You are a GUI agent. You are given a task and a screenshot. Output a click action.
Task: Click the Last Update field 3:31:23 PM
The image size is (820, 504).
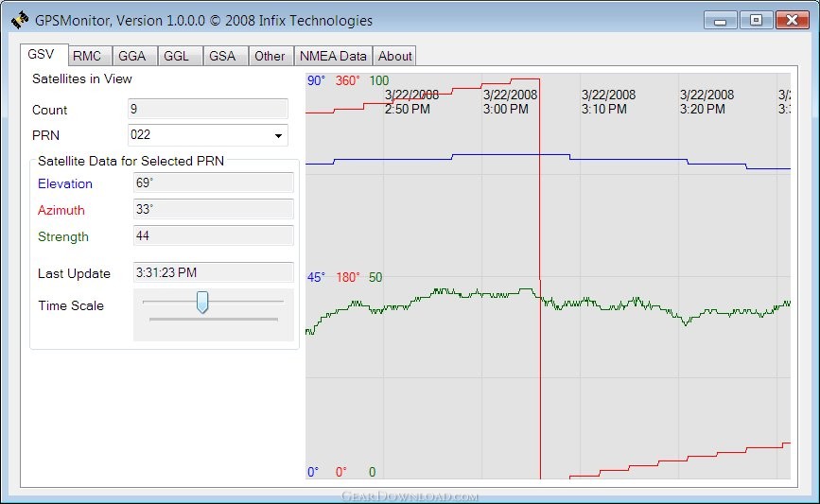point(214,272)
